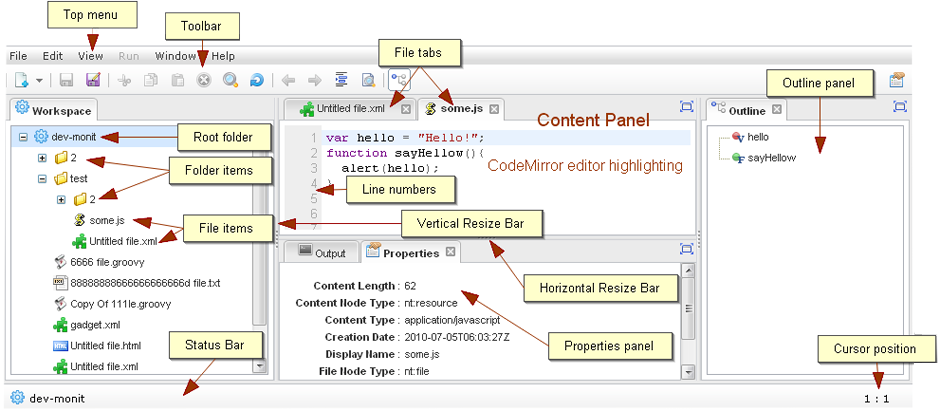Click the Format source toolbar icon
Viewport: 940px width, 411px height.
(341, 80)
